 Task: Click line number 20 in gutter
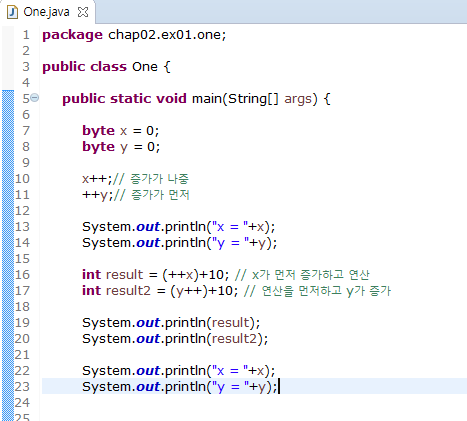click(x=22, y=339)
